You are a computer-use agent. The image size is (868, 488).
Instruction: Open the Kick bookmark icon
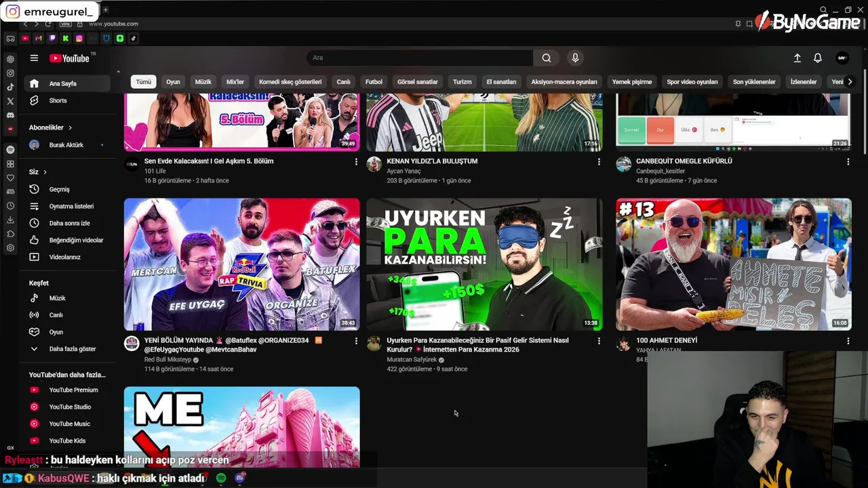point(66,39)
